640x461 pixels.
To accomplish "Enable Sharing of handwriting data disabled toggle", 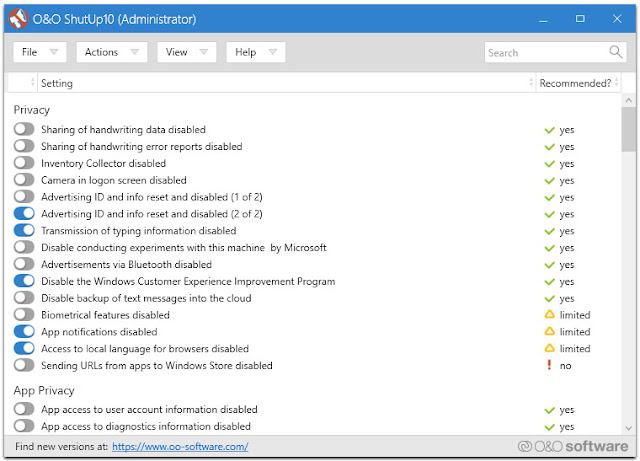I will [24, 129].
